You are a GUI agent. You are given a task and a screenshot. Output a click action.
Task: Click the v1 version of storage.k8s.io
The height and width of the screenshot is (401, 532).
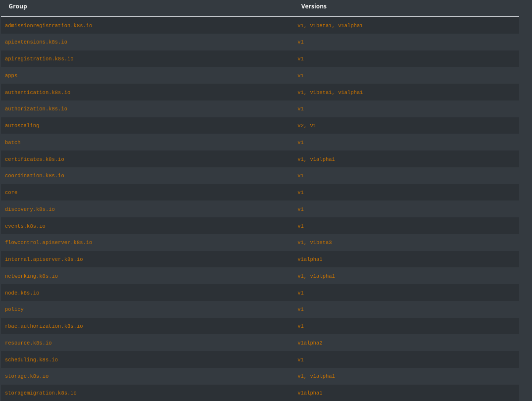pos(300,376)
